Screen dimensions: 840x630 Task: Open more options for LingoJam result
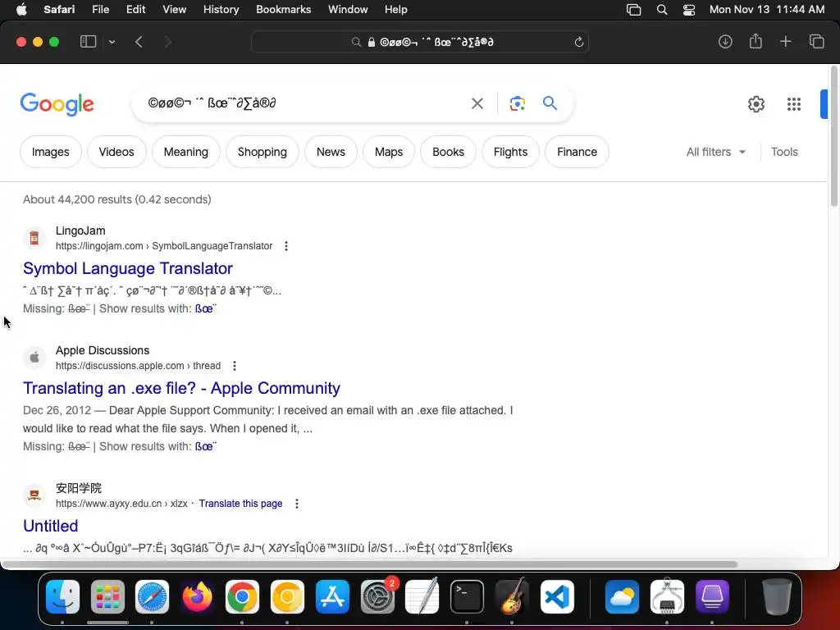[286, 246]
